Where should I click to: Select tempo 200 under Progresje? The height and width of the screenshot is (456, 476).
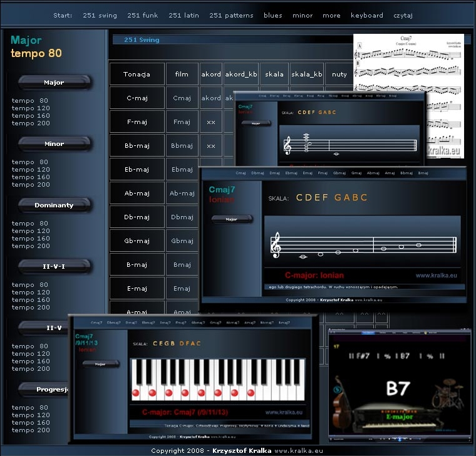[31, 430]
